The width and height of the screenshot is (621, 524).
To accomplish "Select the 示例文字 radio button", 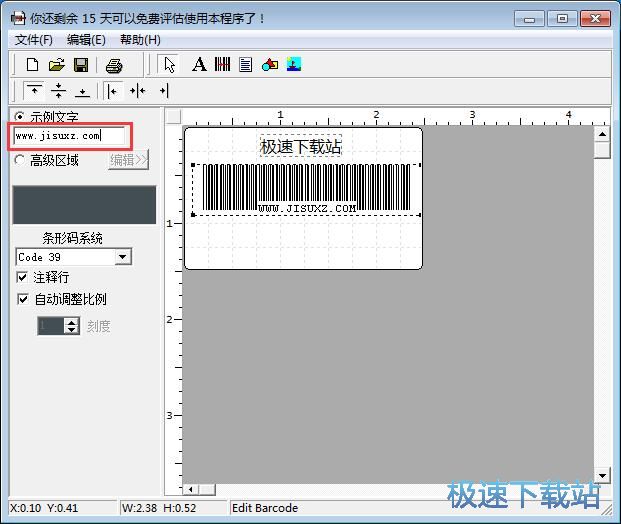I will click(x=20, y=117).
